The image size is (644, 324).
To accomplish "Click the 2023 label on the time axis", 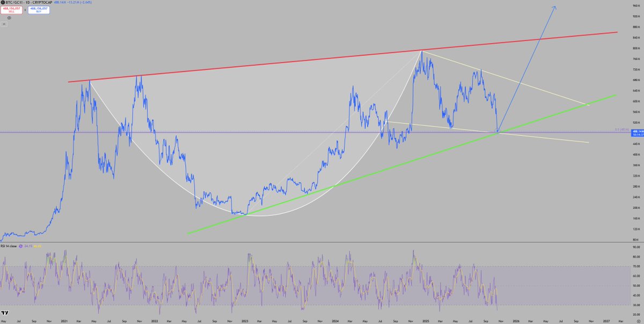I will coord(245,320).
